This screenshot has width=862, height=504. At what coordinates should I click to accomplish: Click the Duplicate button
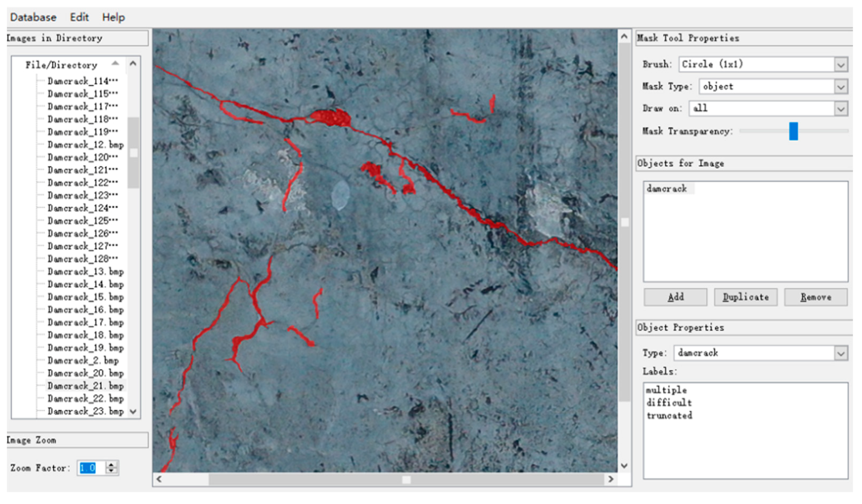tap(746, 297)
